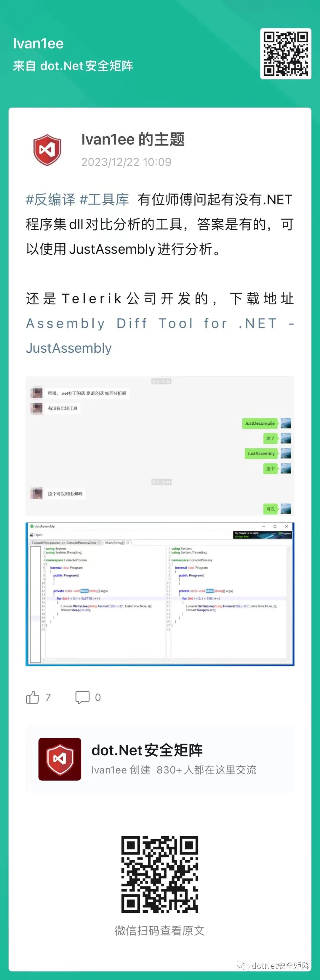The width and height of the screenshot is (320, 980).
Task: Click the Telerik UI for WPF banner ad
Action: pos(263,535)
